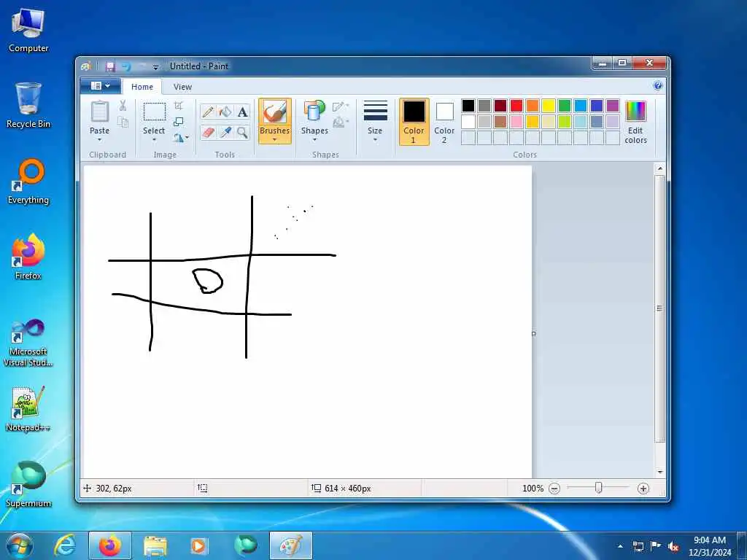Open Paste dropdown arrow
The width and height of the screenshot is (747, 560).
click(x=99, y=140)
